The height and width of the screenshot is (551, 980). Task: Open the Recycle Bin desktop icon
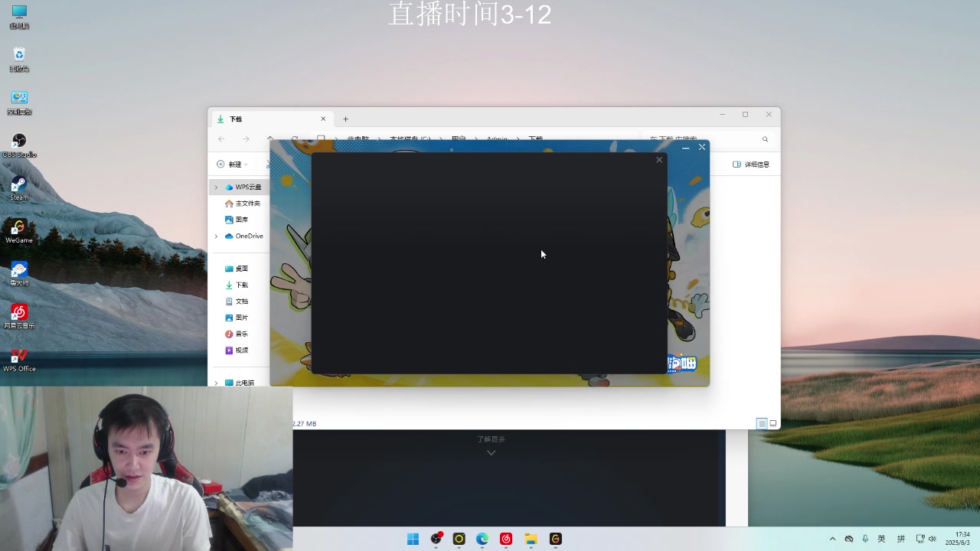[19, 60]
